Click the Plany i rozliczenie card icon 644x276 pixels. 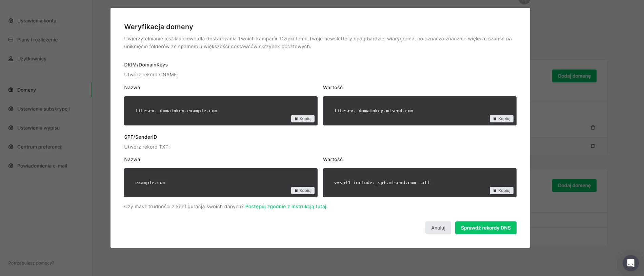coord(11,40)
